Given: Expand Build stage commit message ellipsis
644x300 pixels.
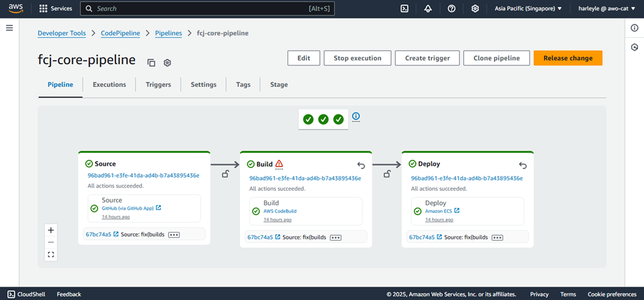Looking at the screenshot, I should tap(336, 237).
